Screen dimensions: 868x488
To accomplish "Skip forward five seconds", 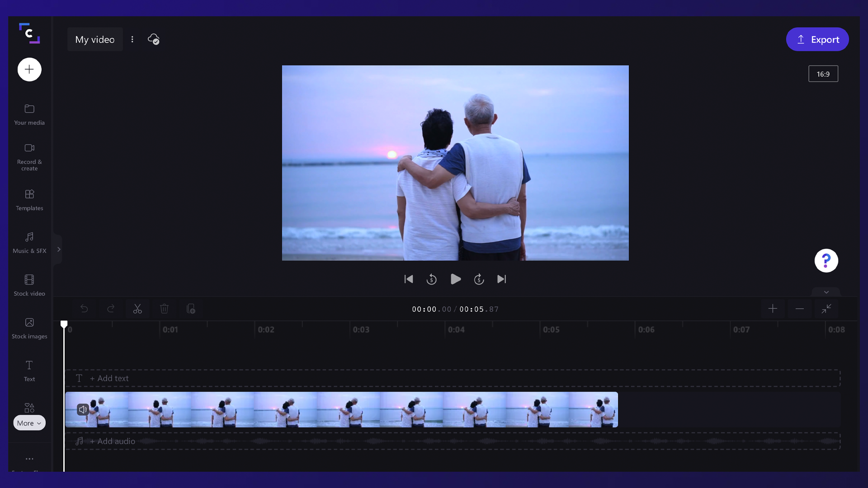I will tap(479, 279).
